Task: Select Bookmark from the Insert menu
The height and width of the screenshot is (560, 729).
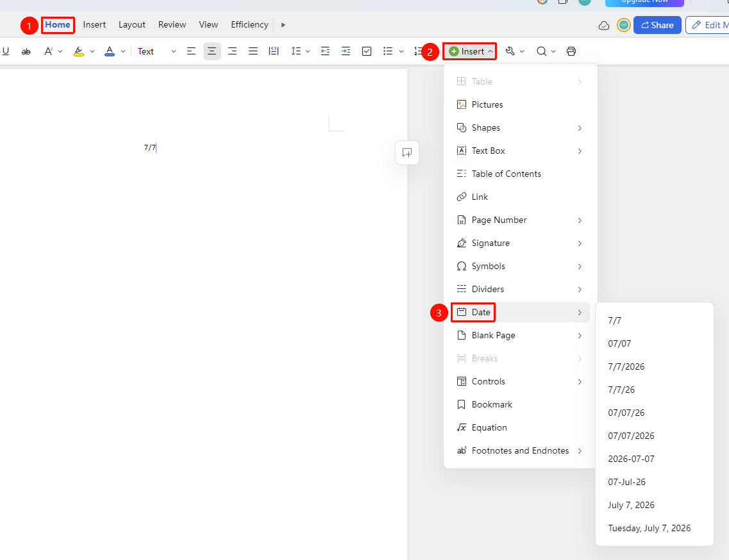Action: point(519,404)
